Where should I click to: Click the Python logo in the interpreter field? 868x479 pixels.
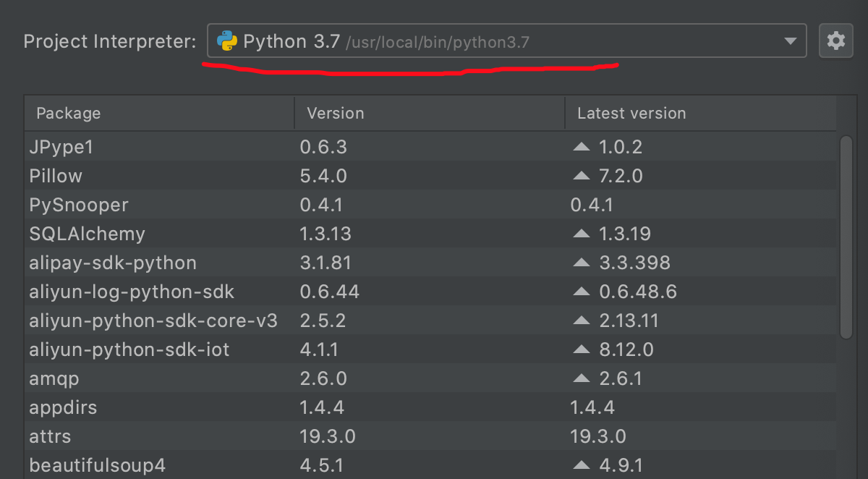point(227,41)
